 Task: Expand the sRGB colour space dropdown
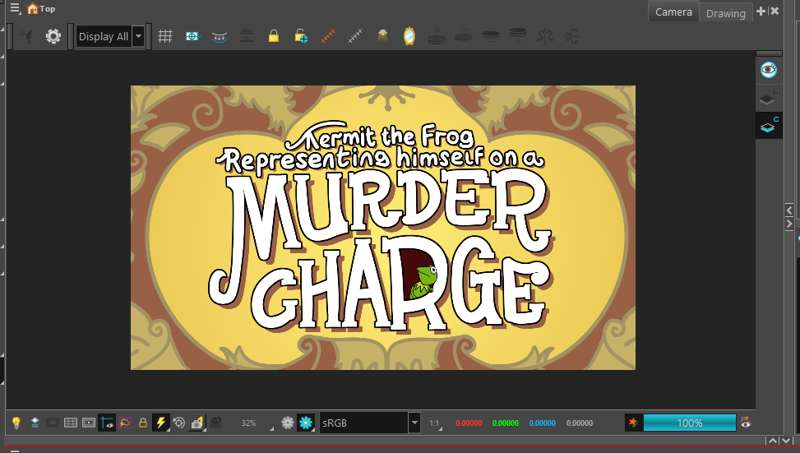pos(414,423)
